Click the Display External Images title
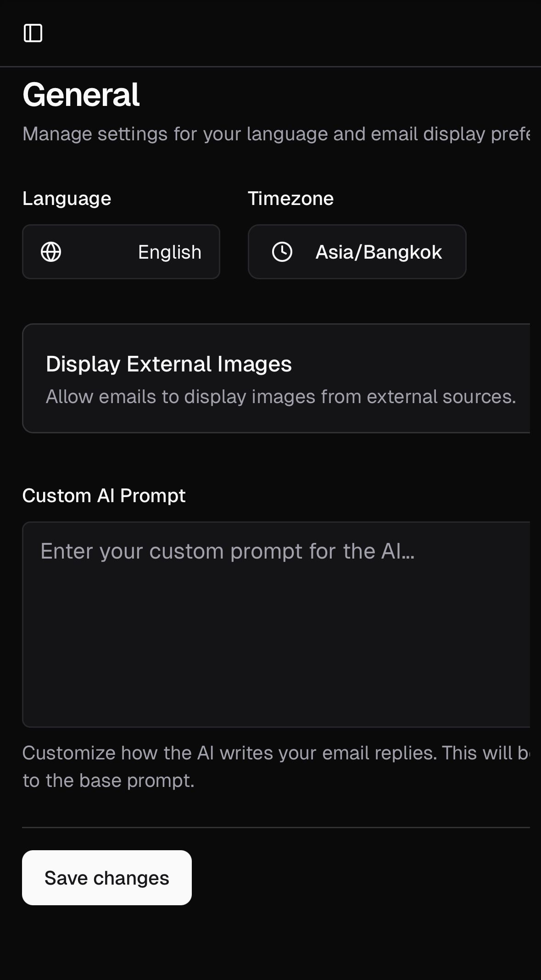 point(169,364)
